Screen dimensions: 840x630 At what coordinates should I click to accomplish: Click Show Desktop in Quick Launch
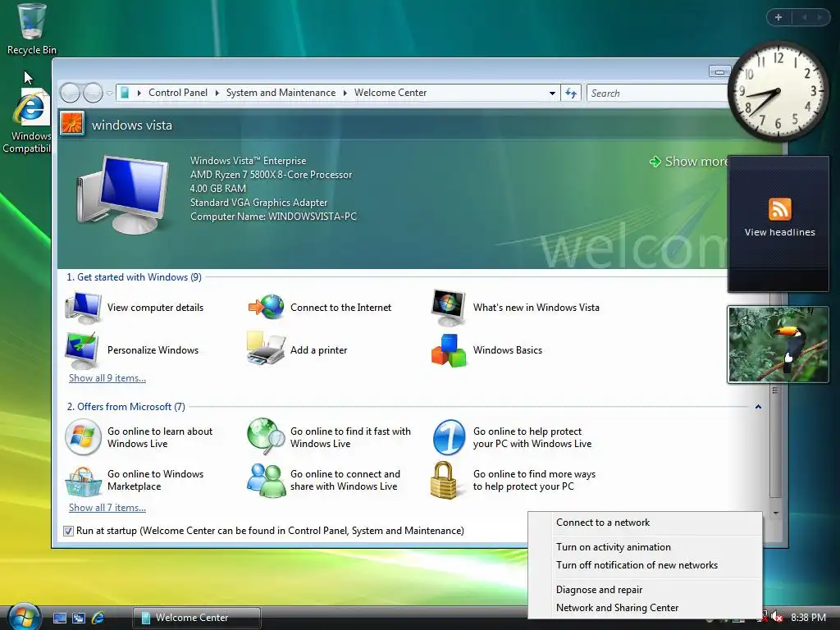59,619
